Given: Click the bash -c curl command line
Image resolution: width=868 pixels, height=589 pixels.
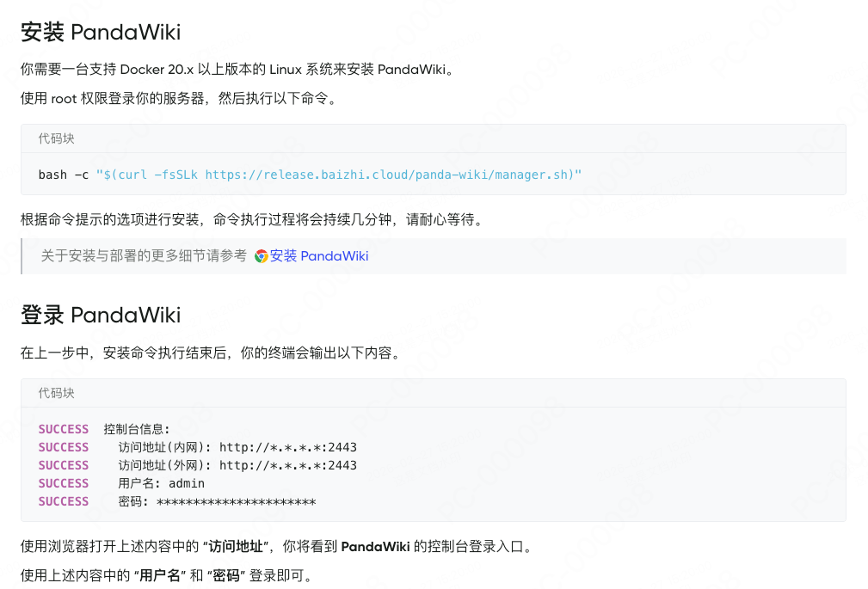Looking at the screenshot, I should pos(310,175).
